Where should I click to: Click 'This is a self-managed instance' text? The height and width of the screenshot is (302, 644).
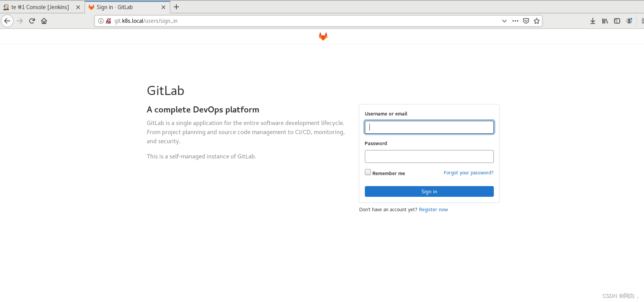click(201, 157)
